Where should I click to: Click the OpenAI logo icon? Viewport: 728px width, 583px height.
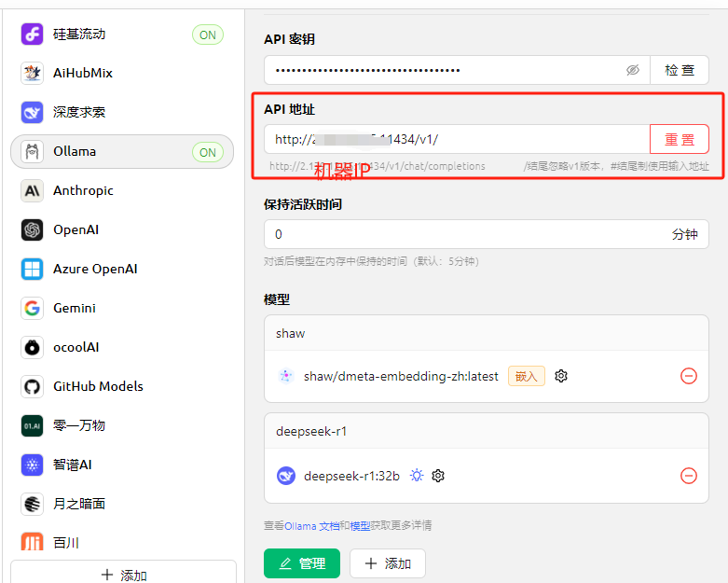coord(32,230)
